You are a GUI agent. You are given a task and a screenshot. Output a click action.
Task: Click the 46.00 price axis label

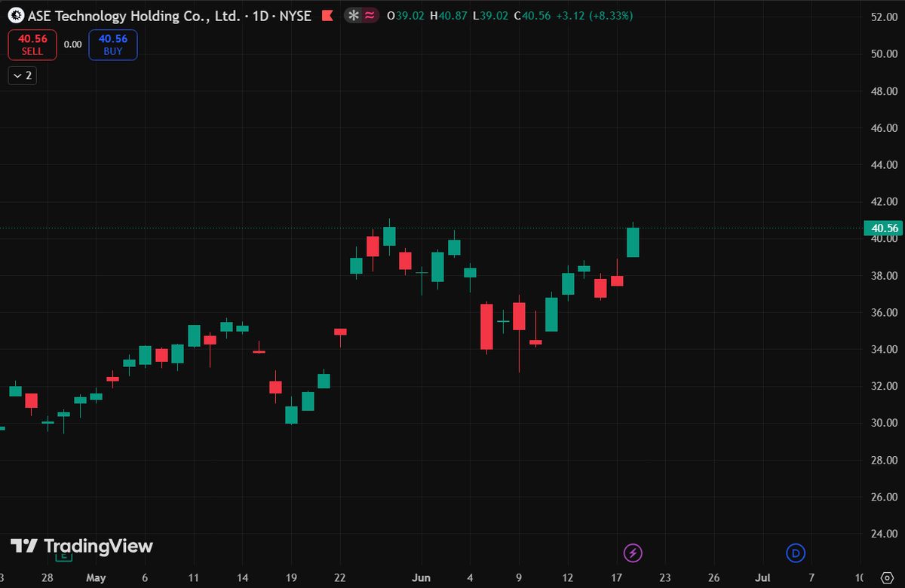click(x=883, y=128)
